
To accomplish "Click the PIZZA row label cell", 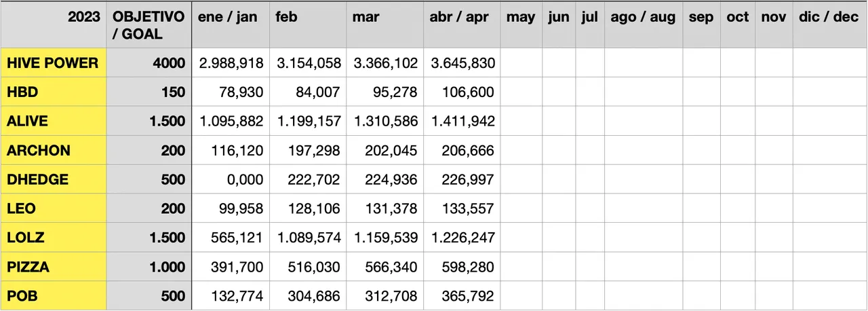I will coord(53,268).
